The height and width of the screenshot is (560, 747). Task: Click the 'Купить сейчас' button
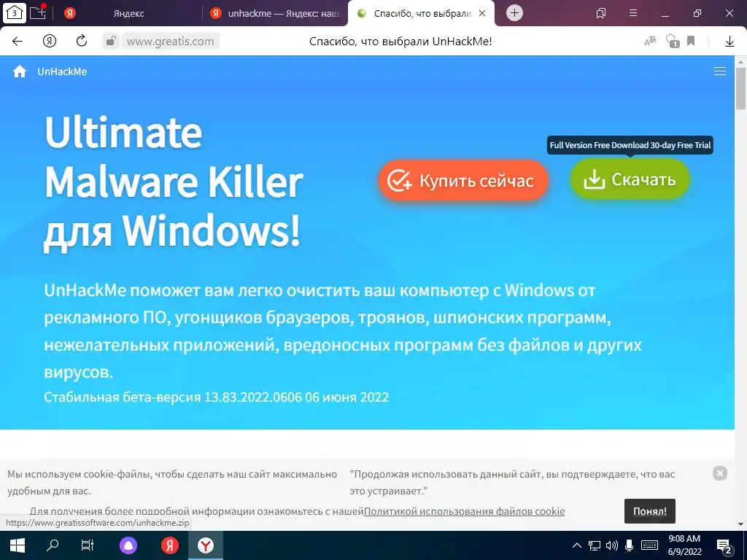click(463, 181)
